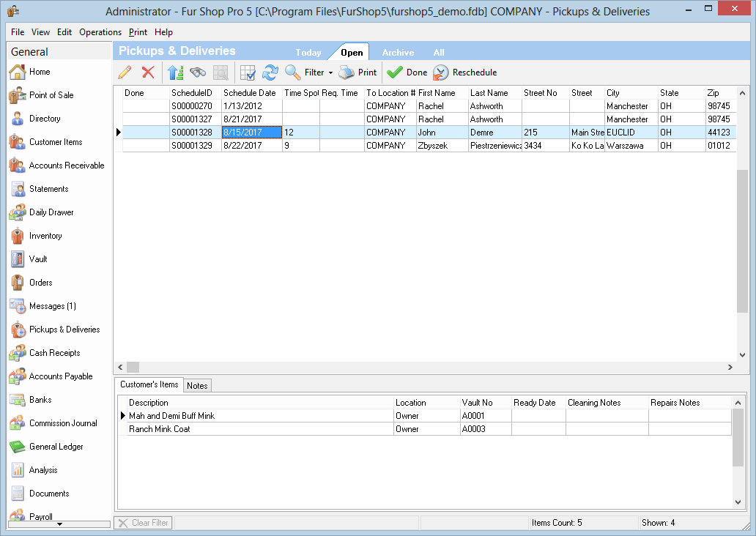Click the grid checkmark select icon
Screen dimensions: 756x536
(x=248, y=72)
